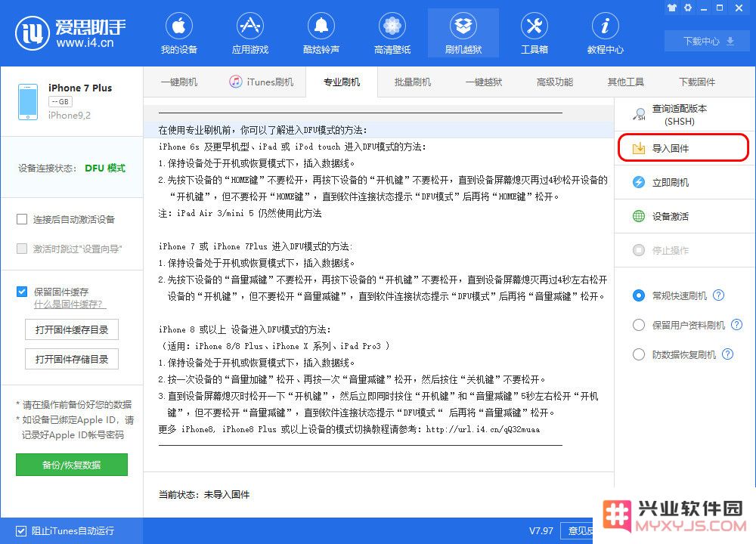Click 立即刷机 label

click(670, 183)
